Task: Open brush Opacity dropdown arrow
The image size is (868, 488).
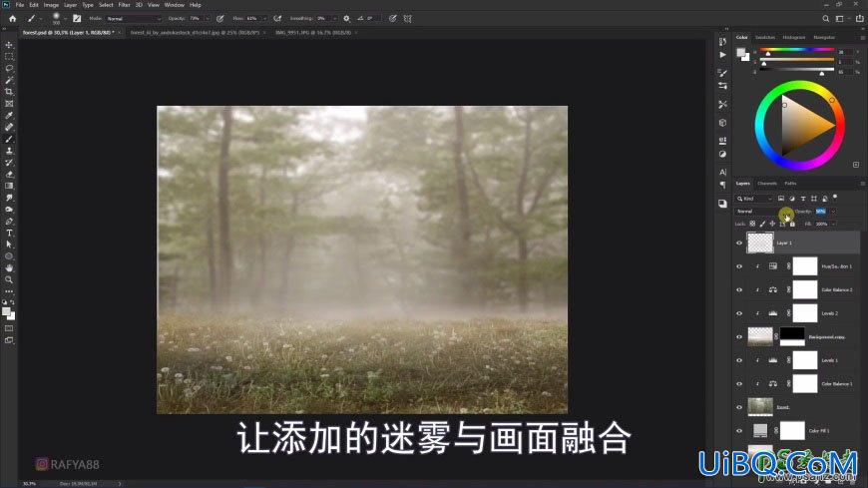Action: point(208,18)
